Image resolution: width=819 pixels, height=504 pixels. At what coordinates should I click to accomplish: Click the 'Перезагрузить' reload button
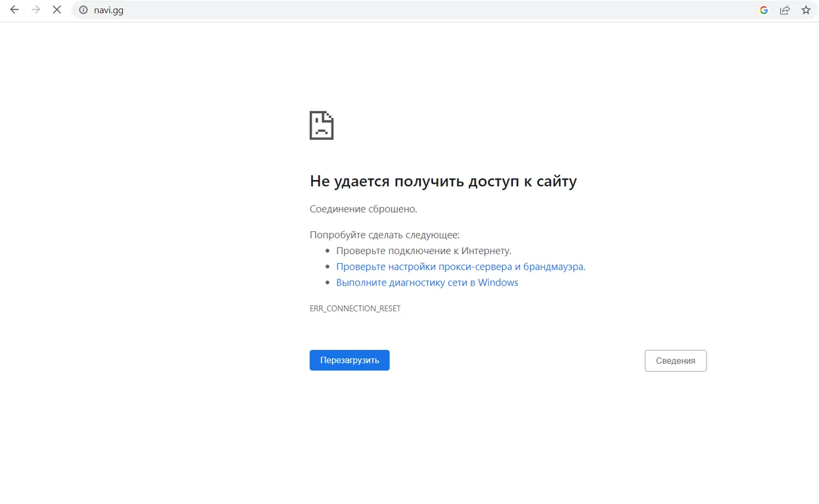(x=349, y=360)
